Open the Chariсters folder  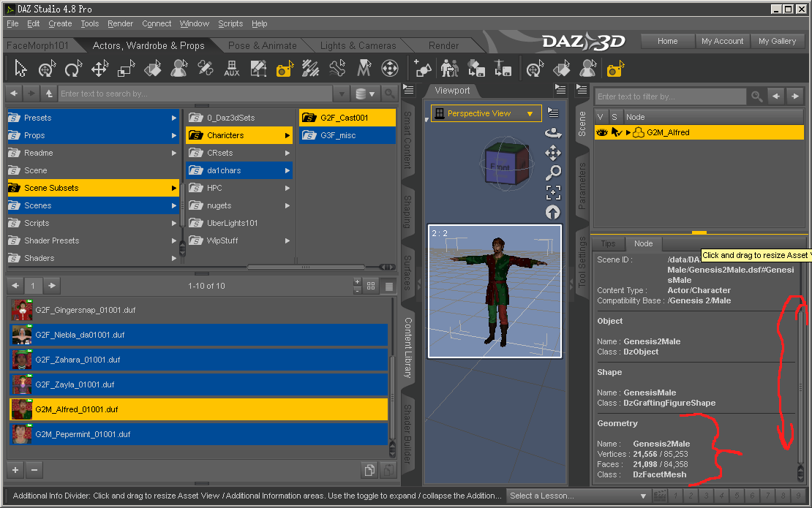click(x=238, y=135)
